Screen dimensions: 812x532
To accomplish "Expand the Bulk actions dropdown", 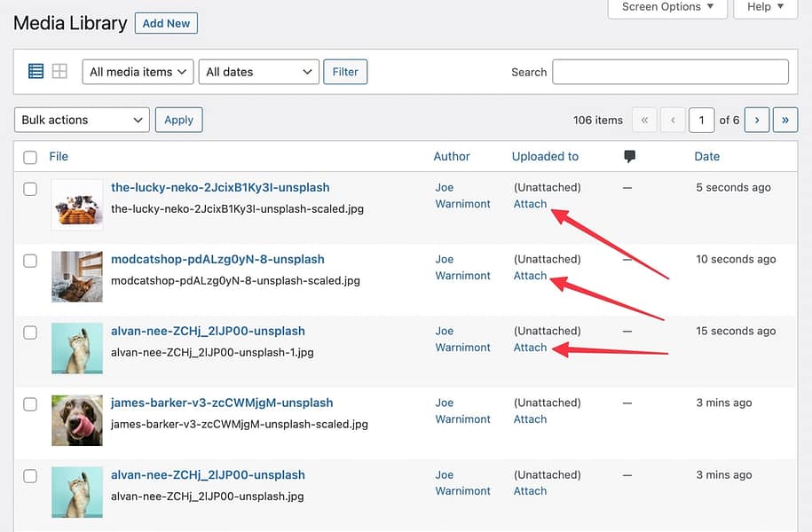I will (x=81, y=119).
